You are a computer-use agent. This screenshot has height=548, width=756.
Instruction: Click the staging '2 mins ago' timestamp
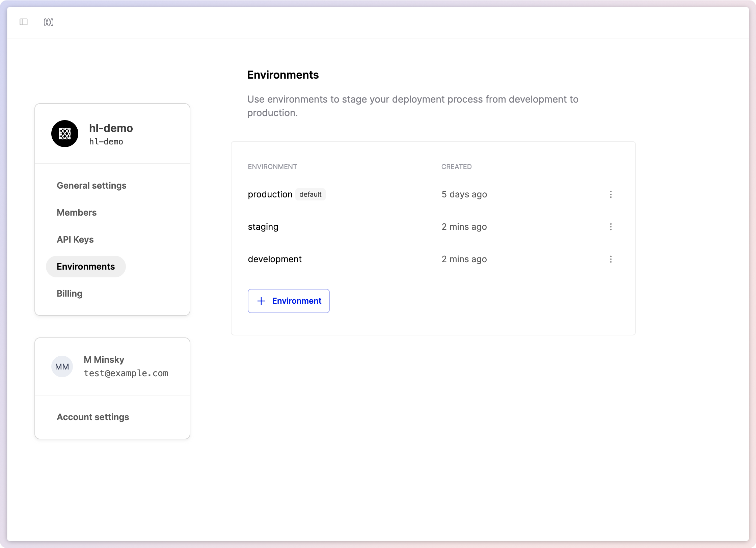pos(464,227)
